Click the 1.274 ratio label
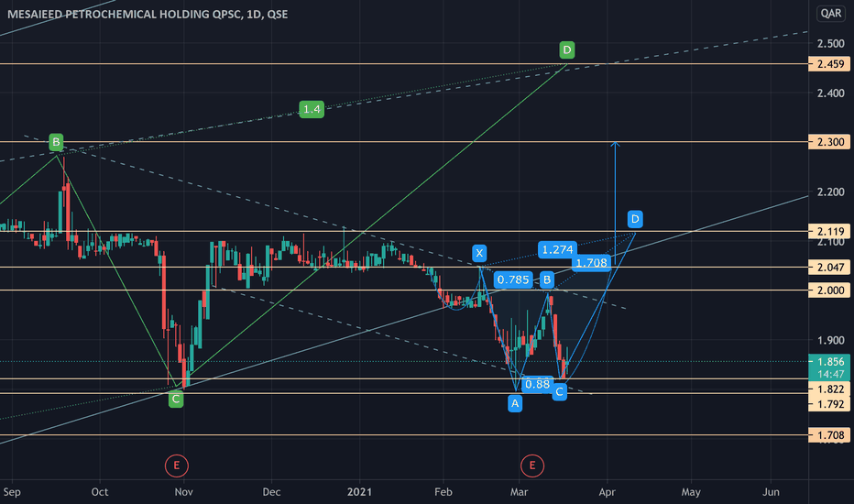Screen dimensions: 854x504 pyautogui.click(x=557, y=249)
